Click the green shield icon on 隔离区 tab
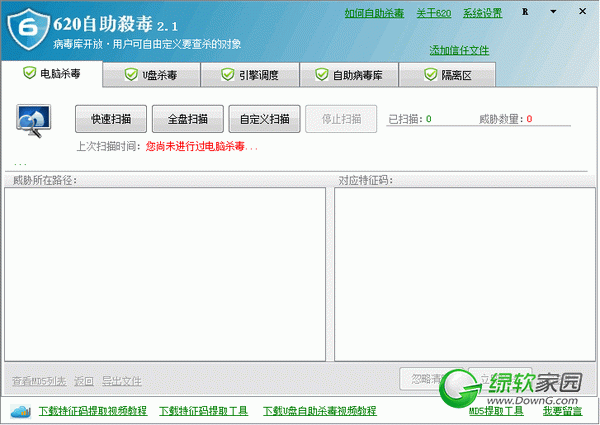This screenshot has width=600, height=425. [x=430, y=74]
